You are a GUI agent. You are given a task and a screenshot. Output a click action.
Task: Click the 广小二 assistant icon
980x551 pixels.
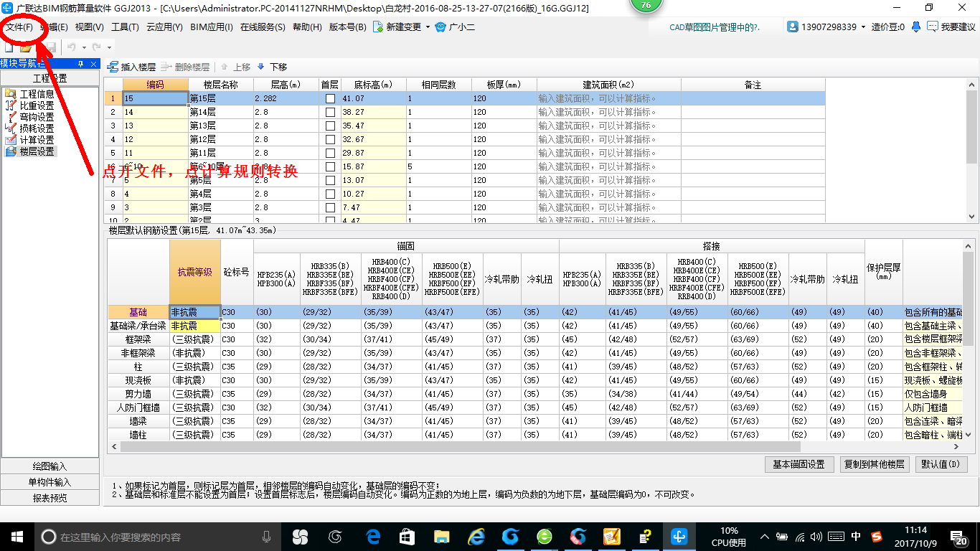click(440, 27)
